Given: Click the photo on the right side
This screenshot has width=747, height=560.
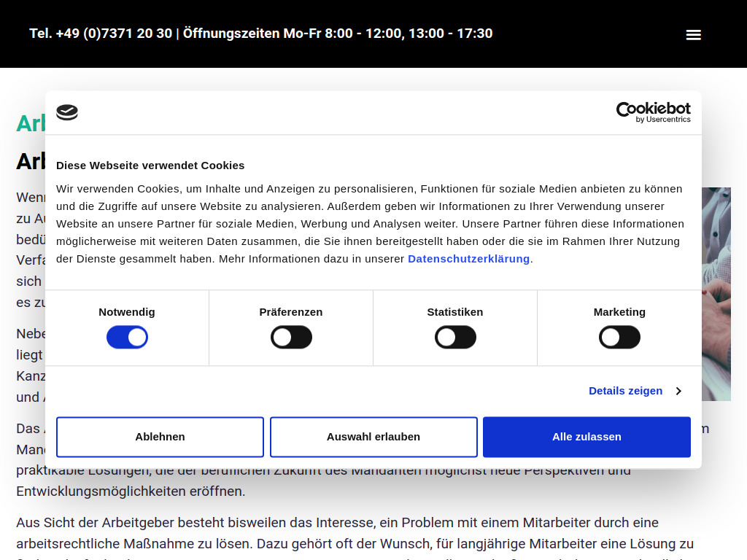Looking at the screenshot, I should pyautogui.click(x=715, y=292).
